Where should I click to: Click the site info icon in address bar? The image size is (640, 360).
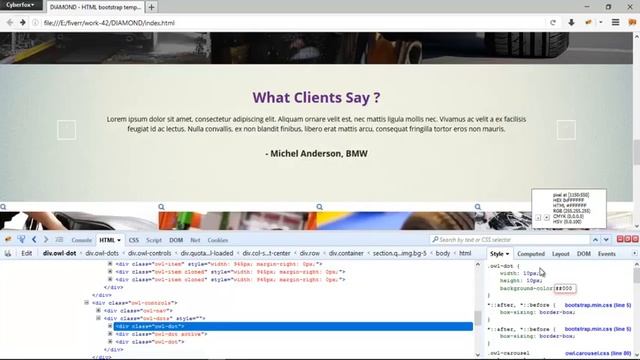point(36,23)
